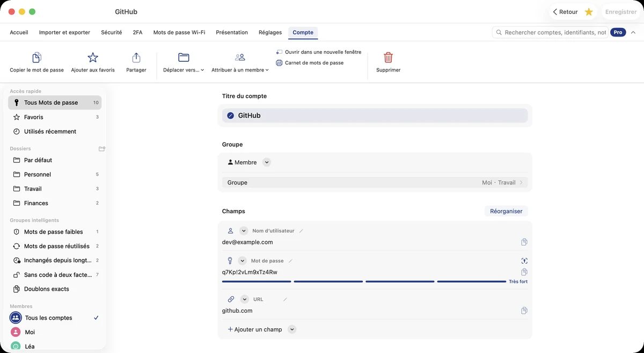This screenshot has height=353, width=644.
Task: Copy the username dev@example.com via its copy icon
Action: (524, 242)
